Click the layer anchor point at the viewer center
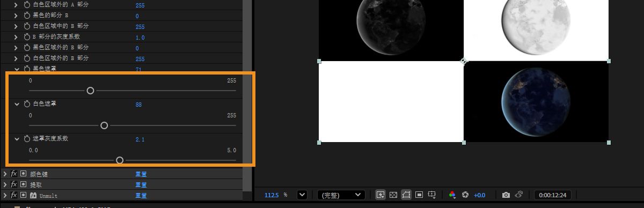The width and height of the screenshot is (644, 208). pos(464,61)
